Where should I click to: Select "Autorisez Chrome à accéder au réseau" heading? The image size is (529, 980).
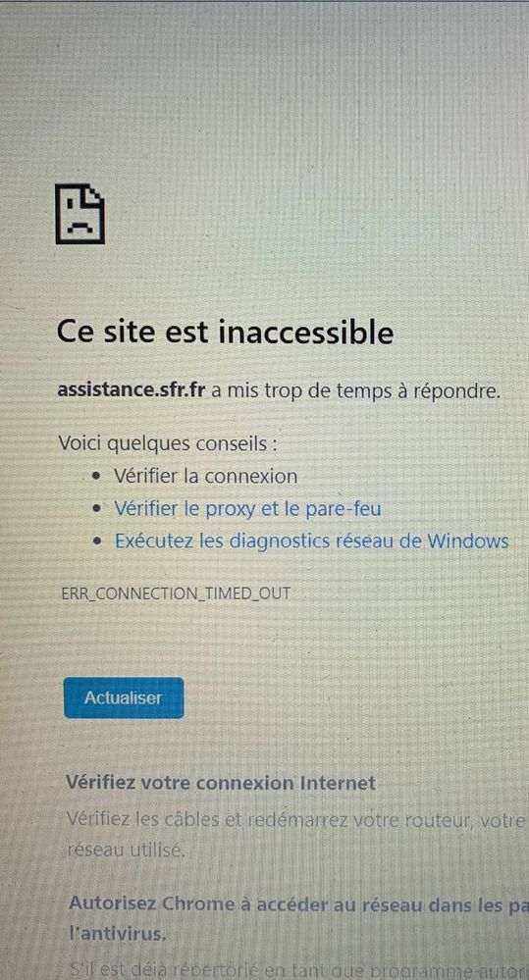(x=299, y=903)
